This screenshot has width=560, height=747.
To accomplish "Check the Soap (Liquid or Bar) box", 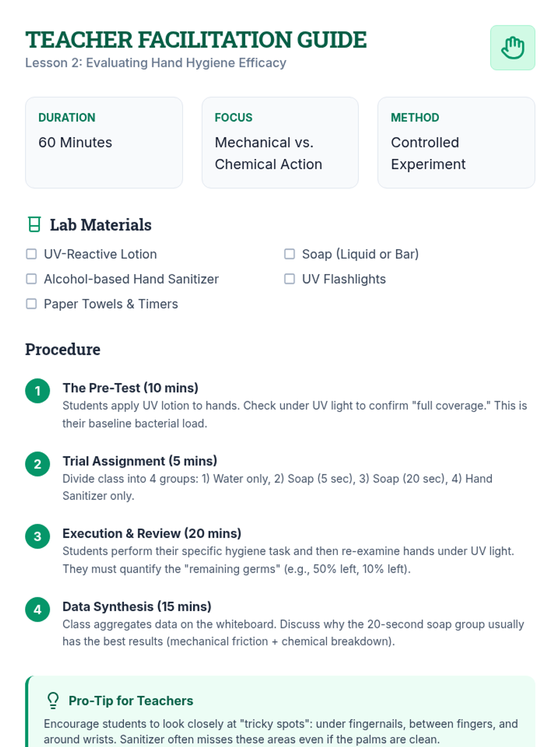I will pos(289,254).
